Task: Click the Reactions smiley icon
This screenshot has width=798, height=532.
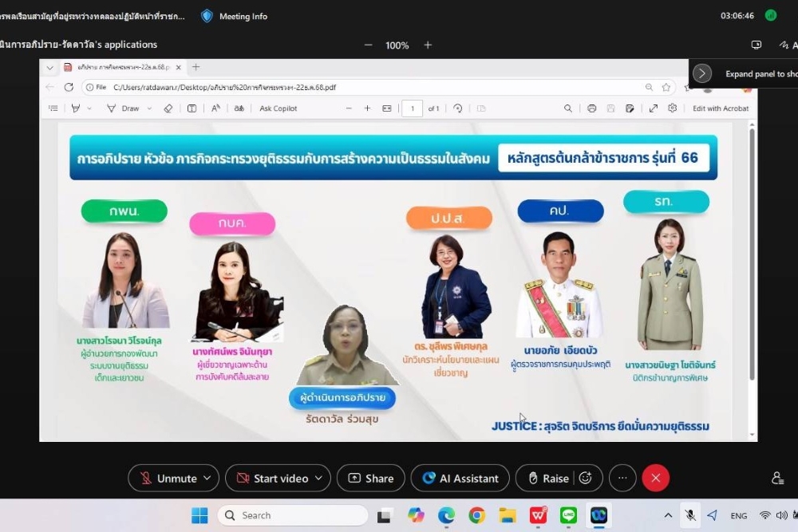Action: [585, 479]
